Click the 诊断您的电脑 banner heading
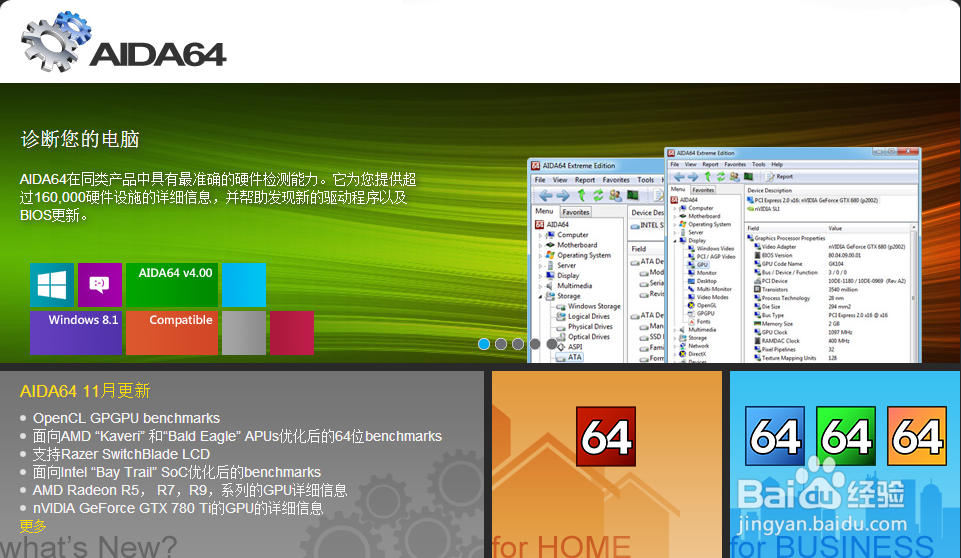The image size is (961, 558). [x=80, y=139]
